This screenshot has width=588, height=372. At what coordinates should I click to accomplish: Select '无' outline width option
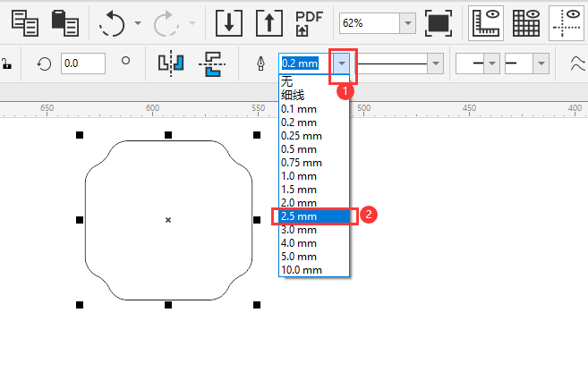click(x=314, y=81)
